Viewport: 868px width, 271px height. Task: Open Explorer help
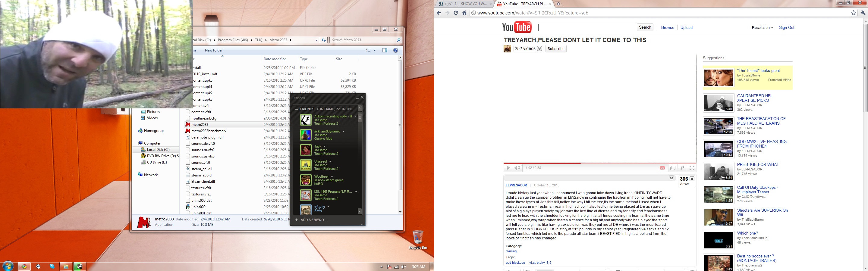396,50
